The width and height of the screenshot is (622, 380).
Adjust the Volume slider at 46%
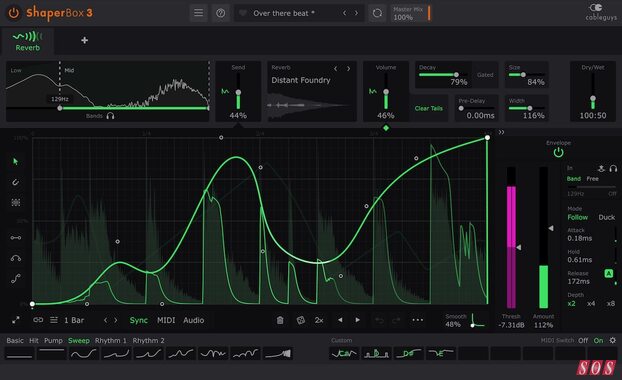(x=386, y=92)
